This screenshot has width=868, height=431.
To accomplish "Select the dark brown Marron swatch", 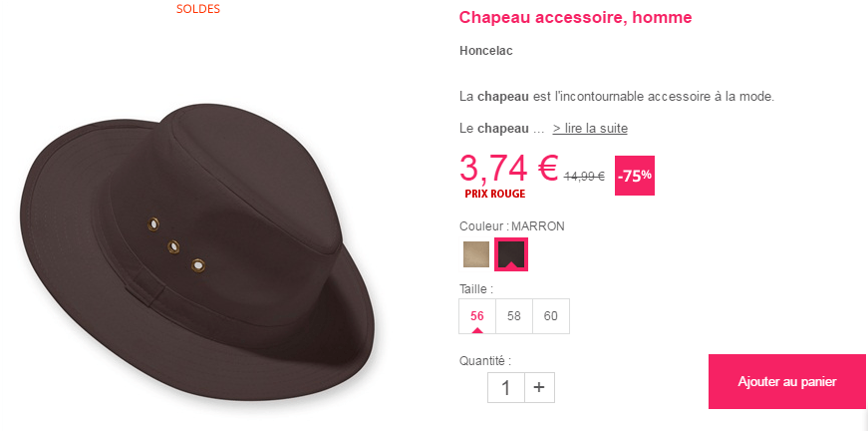I will (x=511, y=254).
